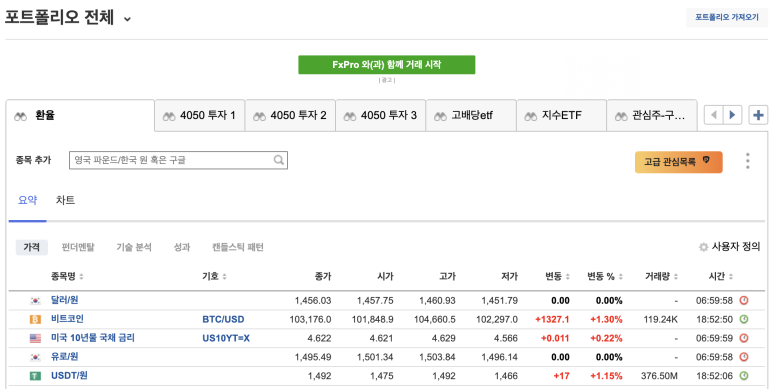Click binoculars icon on 지수ETF tab
The height and width of the screenshot is (389, 773).
531,117
